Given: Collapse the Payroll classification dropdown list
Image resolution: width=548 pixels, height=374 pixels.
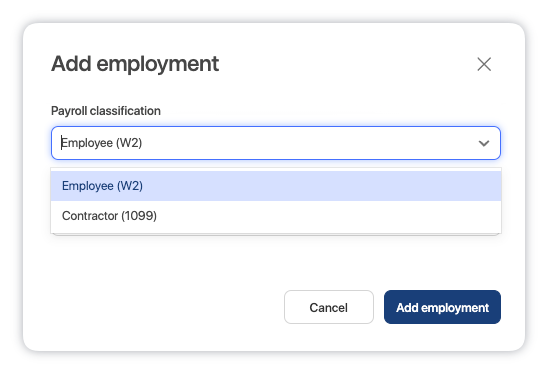Looking at the screenshot, I should (x=484, y=143).
